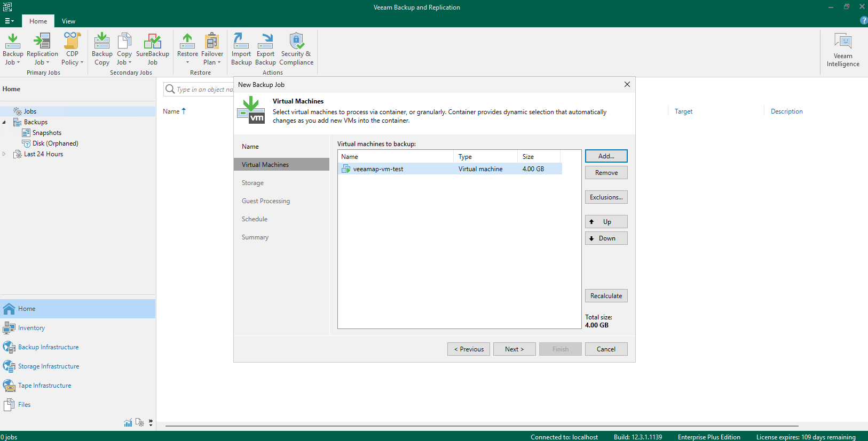Click the Previous wizard button
The height and width of the screenshot is (441, 868).
pos(468,349)
